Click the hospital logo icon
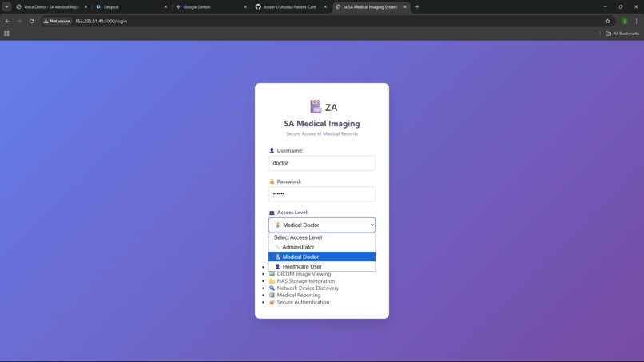644x362 pixels. coord(316,106)
